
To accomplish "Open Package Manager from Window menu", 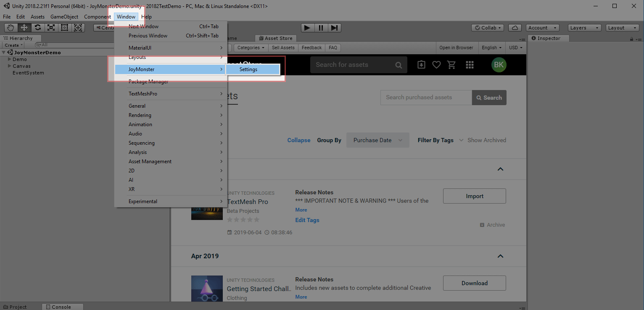I will (171, 82).
